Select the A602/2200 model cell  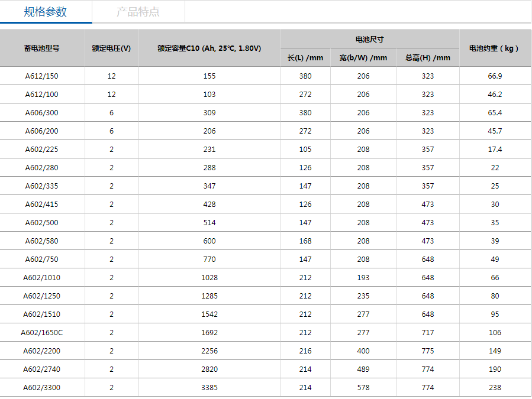42,351
